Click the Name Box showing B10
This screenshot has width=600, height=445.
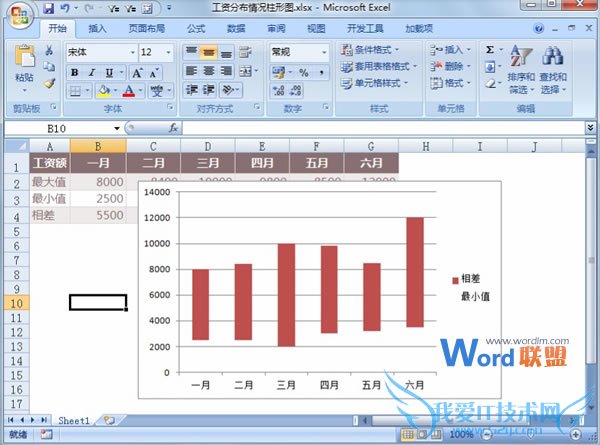63,129
